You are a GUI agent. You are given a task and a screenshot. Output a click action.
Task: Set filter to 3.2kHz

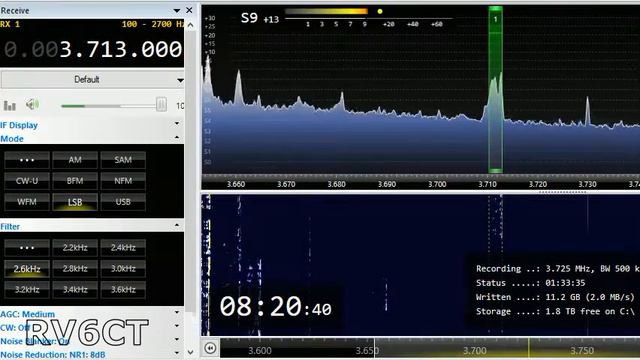27,290
